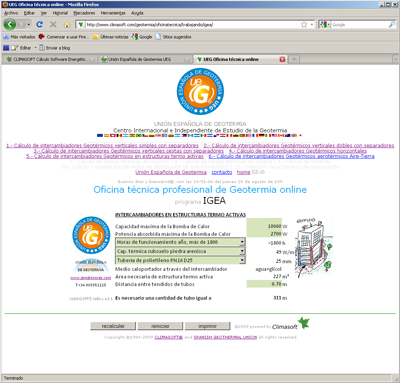Screen dimensions: 400x383
Task: Open the CLIMASOFT copyright link
Action: click(x=169, y=337)
